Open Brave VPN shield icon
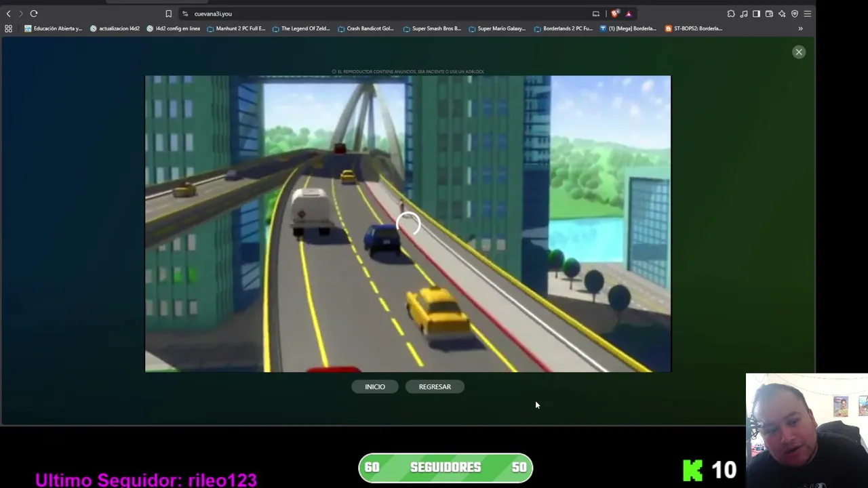The image size is (868, 488). point(795,14)
